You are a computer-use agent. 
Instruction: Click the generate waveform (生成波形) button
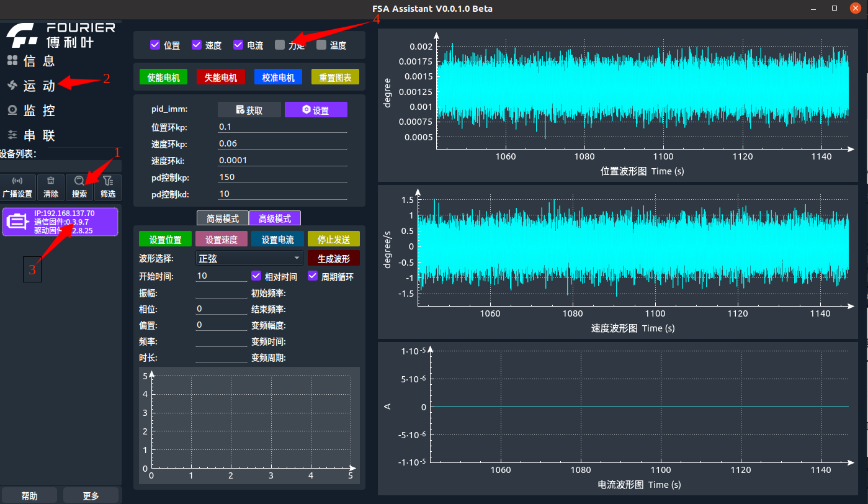pyautogui.click(x=333, y=258)
